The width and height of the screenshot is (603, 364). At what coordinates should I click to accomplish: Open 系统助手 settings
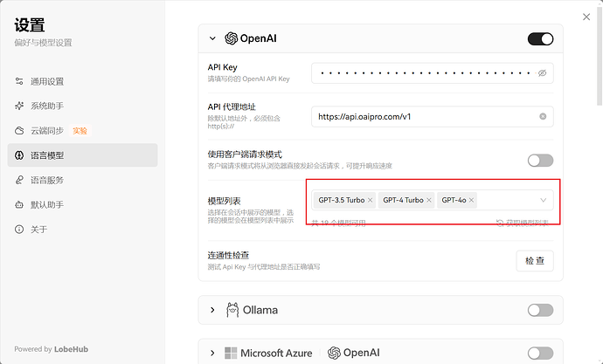point(82,106)
